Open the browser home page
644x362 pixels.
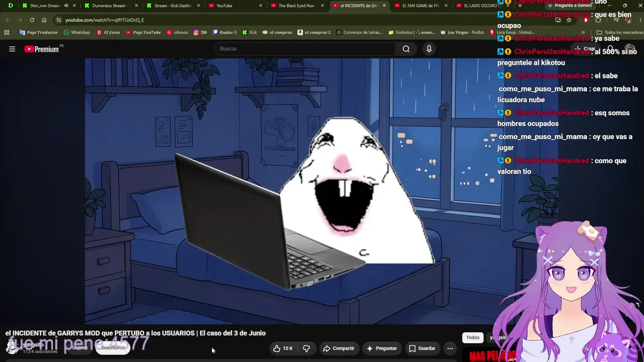(x=44, y=20)
